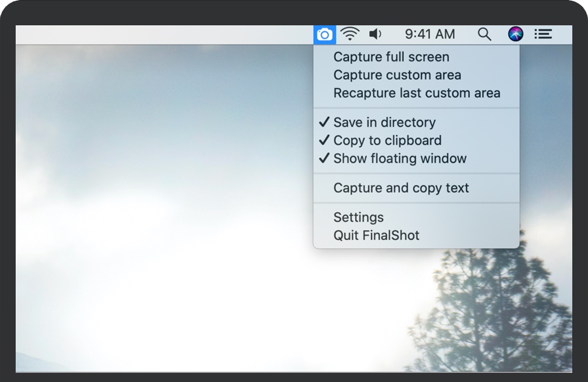Quit FinalShot from the menu
The image size is (588, 382).
click(376, 236)
